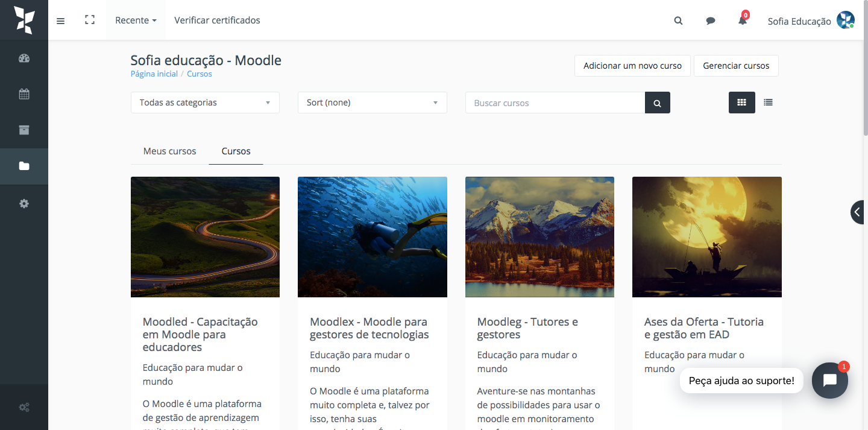868x430 pixels.
Task: Click the moonlit fishermen course thumbnail
Action: (x=707, y=237)
